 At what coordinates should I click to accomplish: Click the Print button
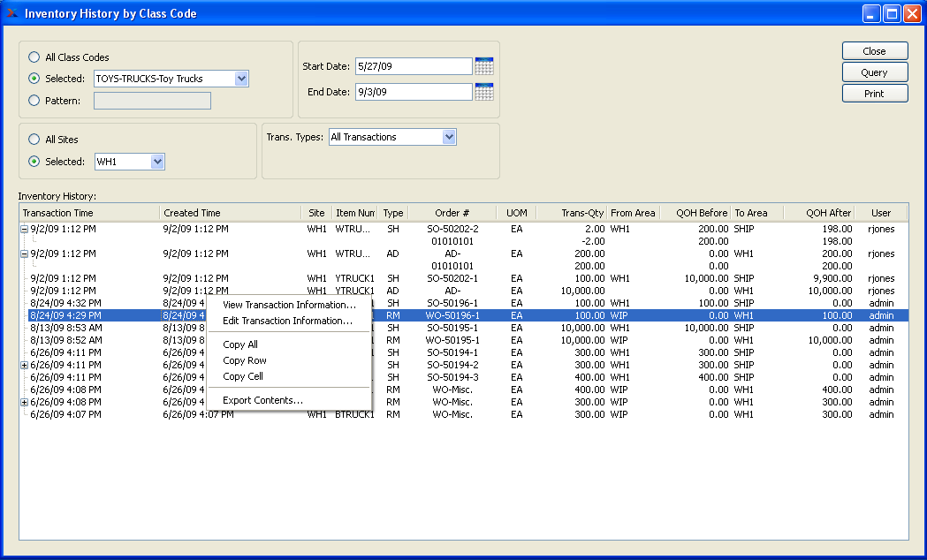(874, 94)
